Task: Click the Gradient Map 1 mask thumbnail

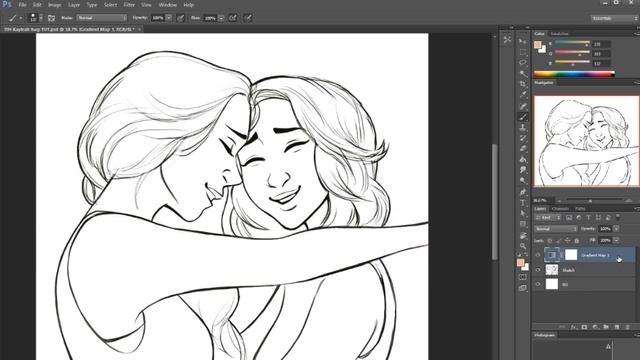Action: pyautogui.click(x=571, y=255)
